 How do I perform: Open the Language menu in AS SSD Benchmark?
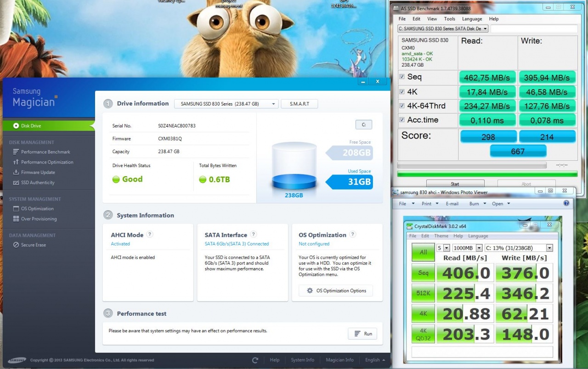tap(472, 19)
